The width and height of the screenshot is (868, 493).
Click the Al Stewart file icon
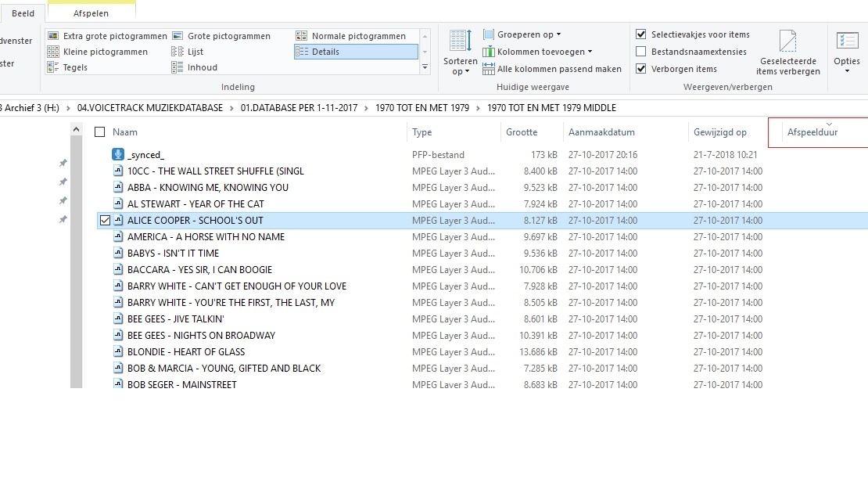click(x=118, y=203)
